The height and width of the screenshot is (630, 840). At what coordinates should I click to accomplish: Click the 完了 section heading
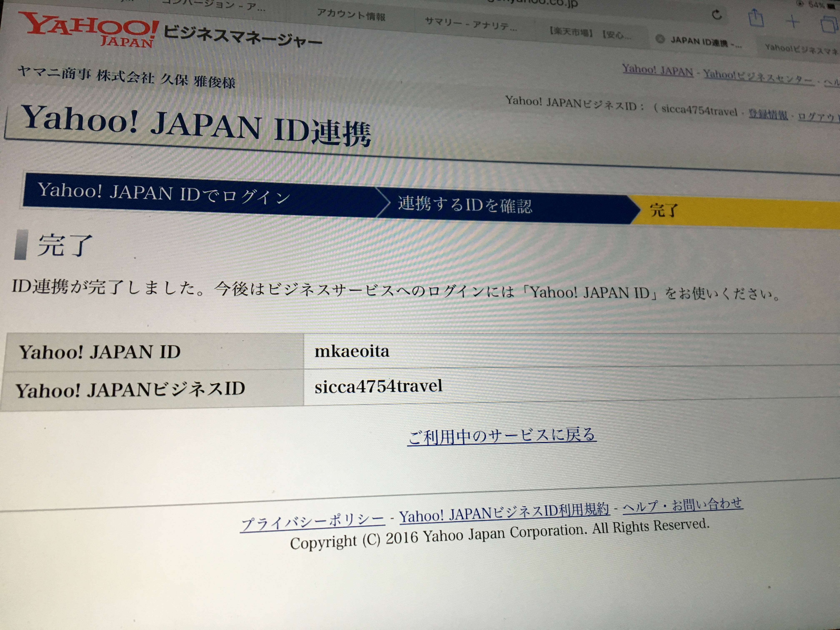pos(65,245)
